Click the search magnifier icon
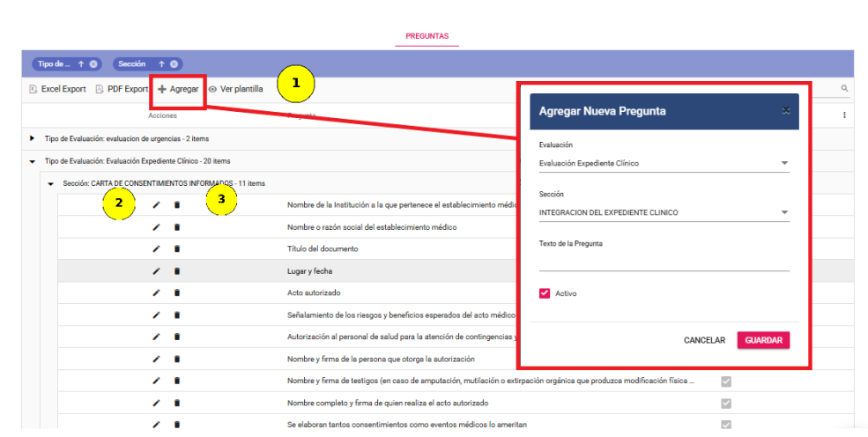The height and width of the screenshot is (437, 868). [844, 88]
